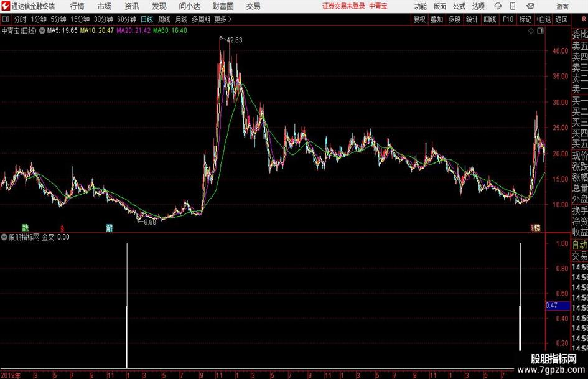The image size is (588, 379).
Task: Expand the main chart indicator dropdown arrow
Action: click(x=42, y=30)
